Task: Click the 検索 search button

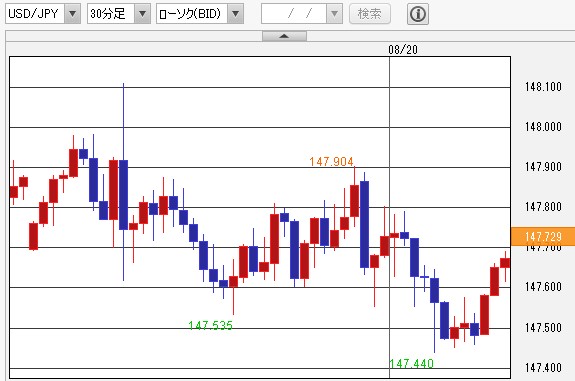Action: (x=370, y=14)
